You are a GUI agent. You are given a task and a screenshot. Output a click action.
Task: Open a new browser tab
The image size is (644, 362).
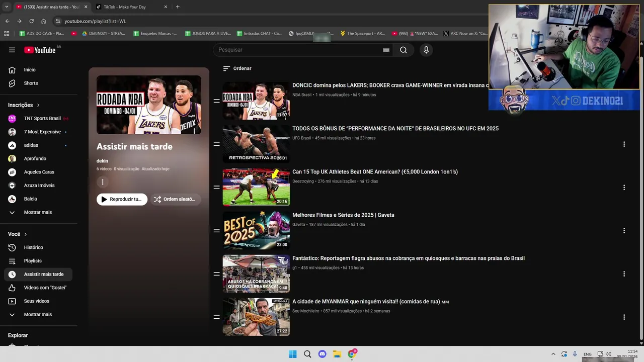(x=178, y=7)
